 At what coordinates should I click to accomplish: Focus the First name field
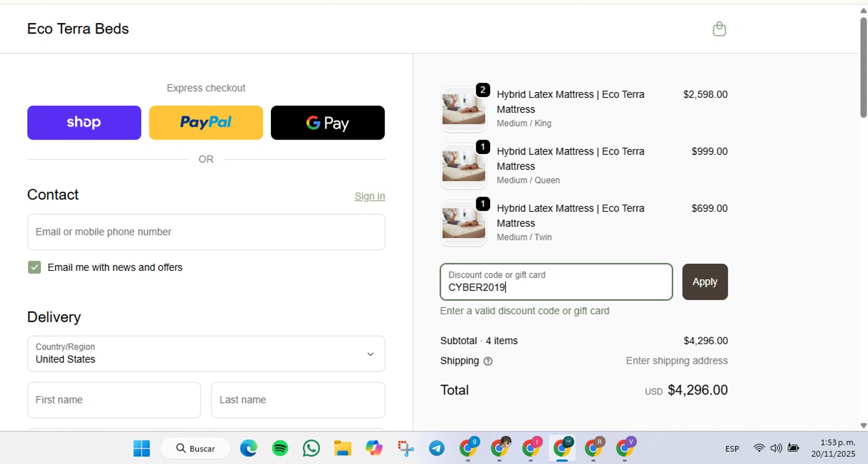(114, 400)
